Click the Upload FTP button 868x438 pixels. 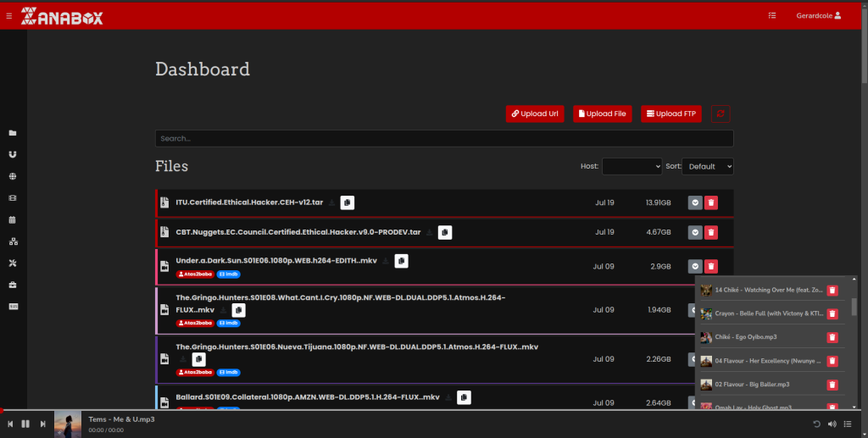point(671,114)
